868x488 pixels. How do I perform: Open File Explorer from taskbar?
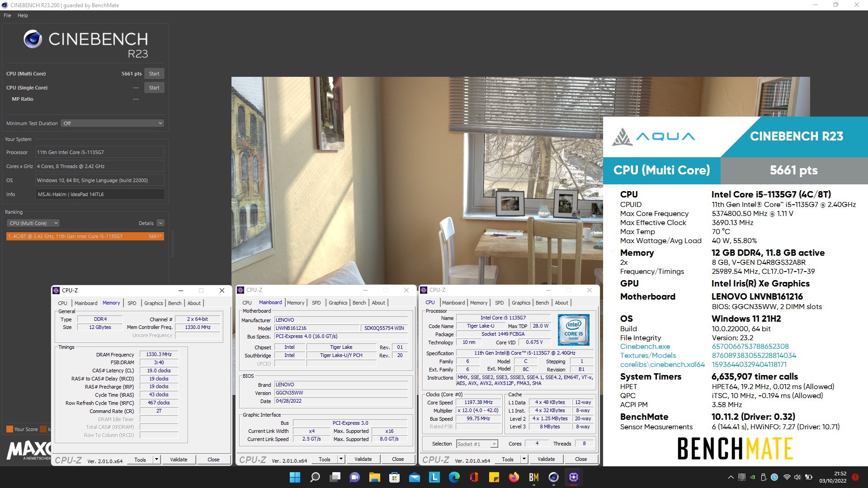375,477
